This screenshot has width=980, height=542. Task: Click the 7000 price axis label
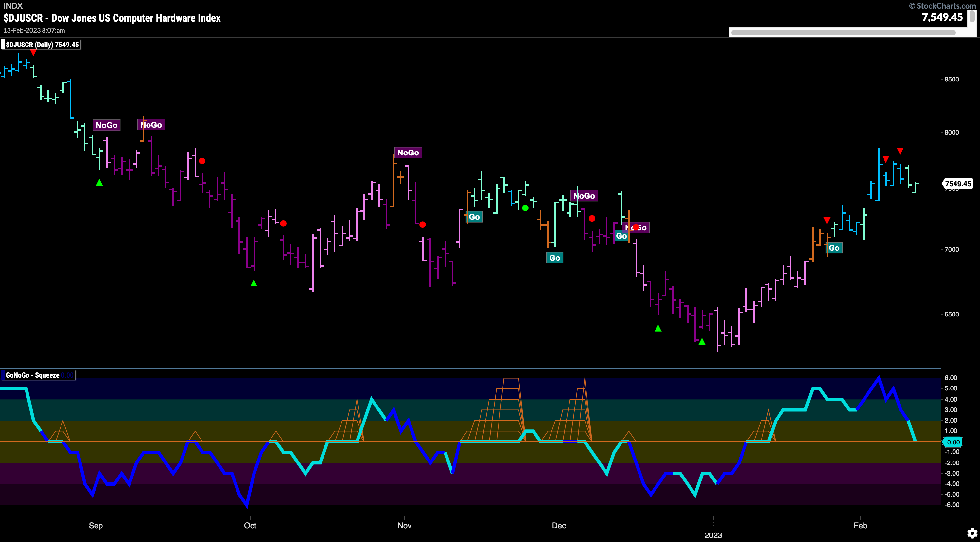pyautogui.click(x=952, y=249)
